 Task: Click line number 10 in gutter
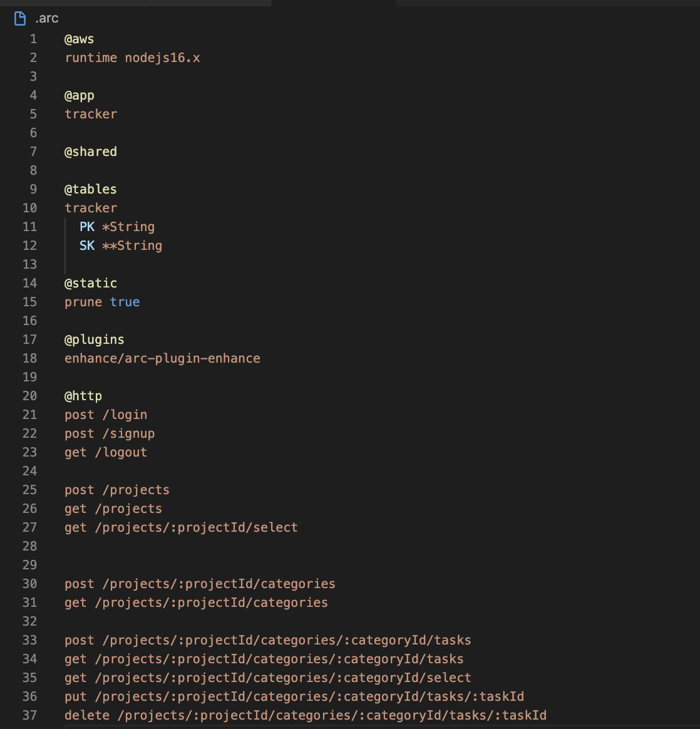tap(30, 208)
